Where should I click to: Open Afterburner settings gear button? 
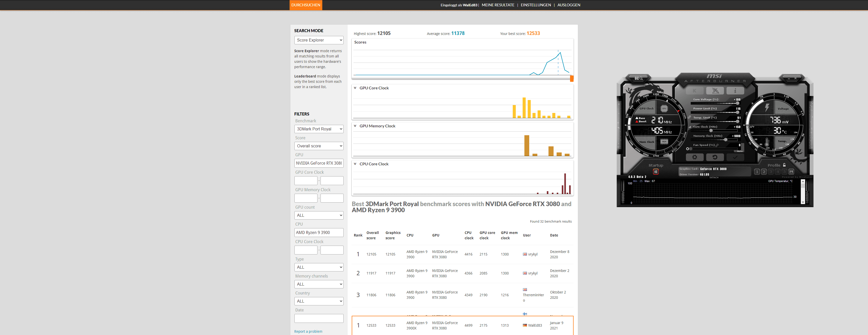point(695,157)
